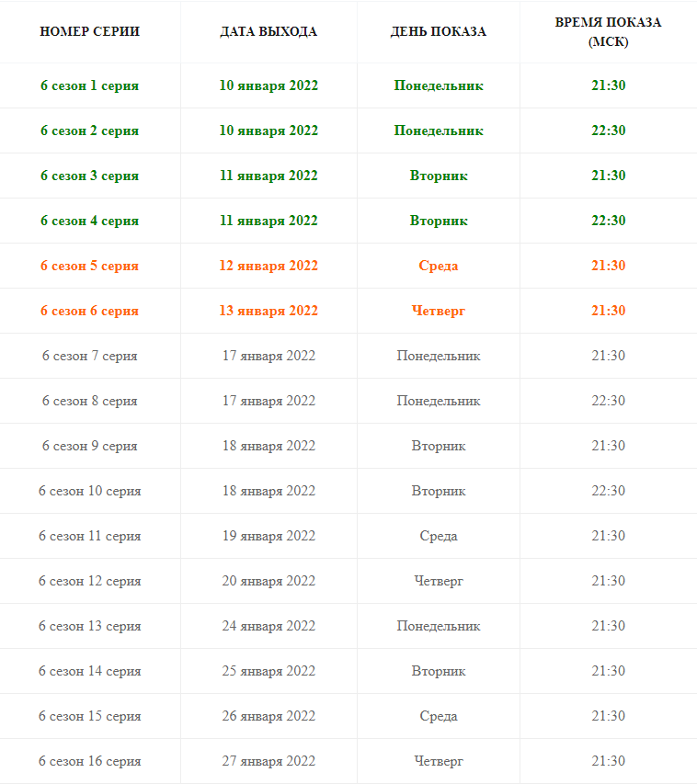Click the "6 сезон 10 серия" cell
Screen dimensions: 697x784
pyautogui.click(x=90, y=491)
